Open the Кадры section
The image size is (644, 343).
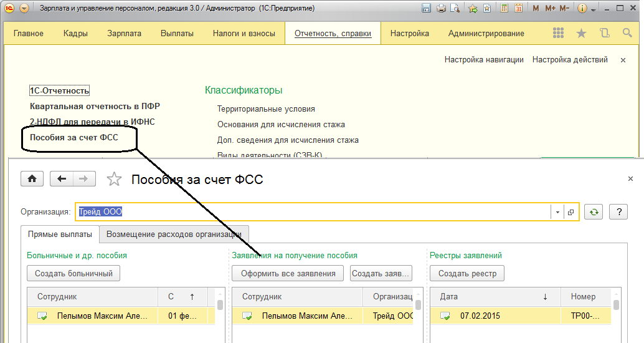[75, 33]
